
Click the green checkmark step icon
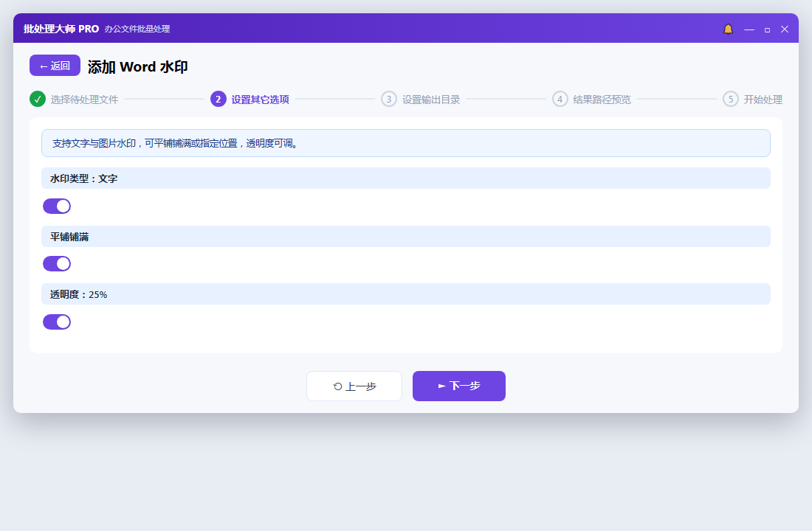38,99
